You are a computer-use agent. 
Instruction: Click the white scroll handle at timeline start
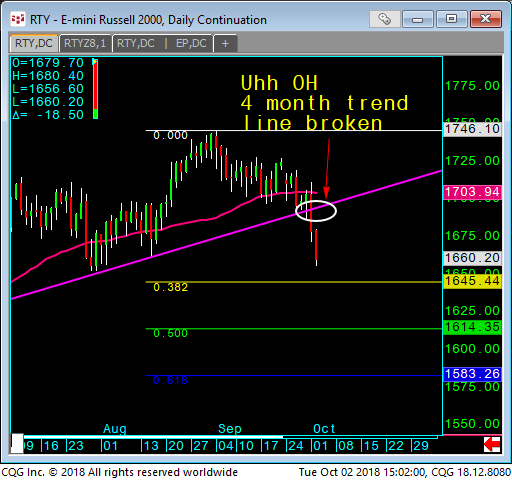tap(17, 443)
